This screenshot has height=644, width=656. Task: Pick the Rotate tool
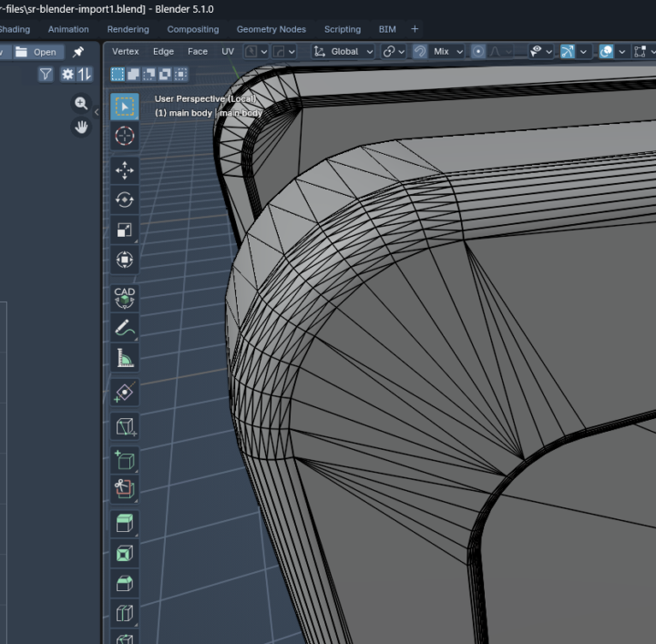point(125,199)
